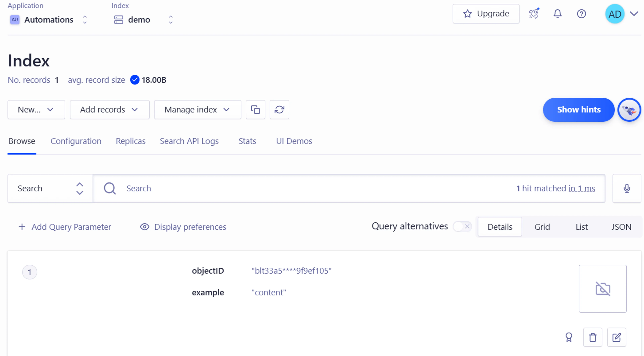Image resolution: width=644 pixels, height=356 pixels.
Task: Switch to JSON view
Action: [621, 227]
